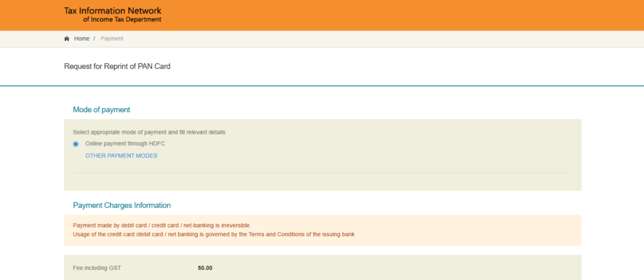The width and height of the screenshot is (644, 280).
Task: Click the Tax Information Network logo
Action: (x=113, y=15)
